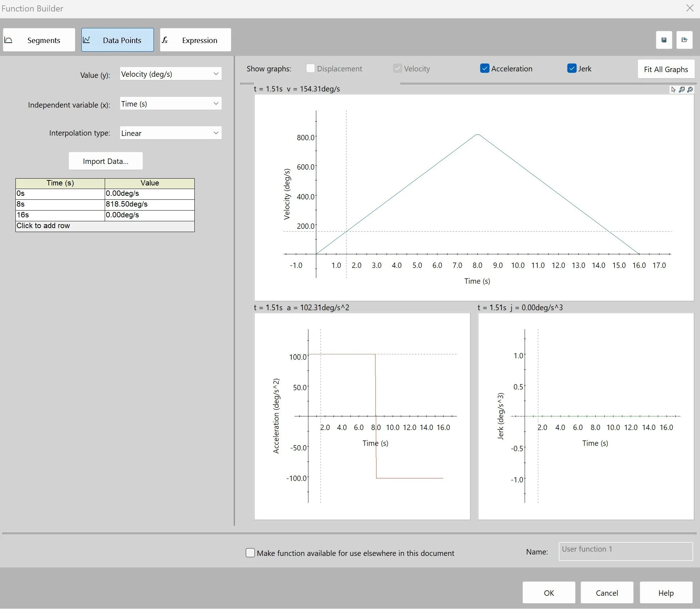Select the arrow pointer graph tool

point(673,90)
